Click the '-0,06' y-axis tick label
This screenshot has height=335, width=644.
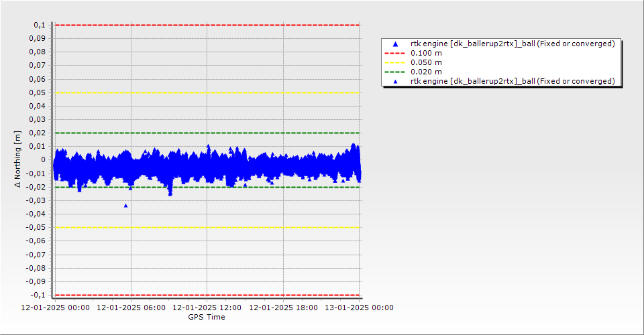click(x=36, y=241)
